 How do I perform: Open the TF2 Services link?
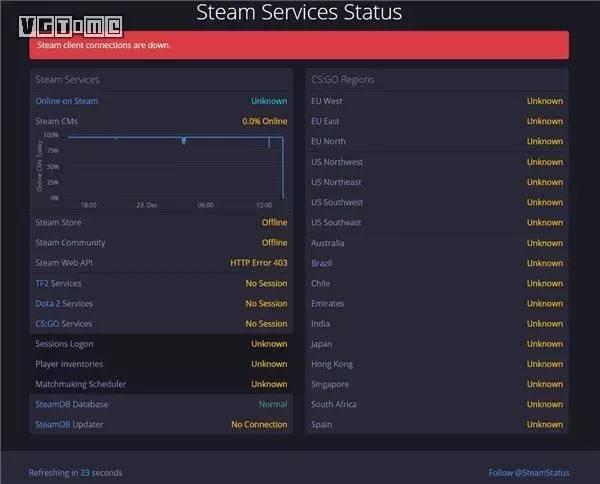58,284
